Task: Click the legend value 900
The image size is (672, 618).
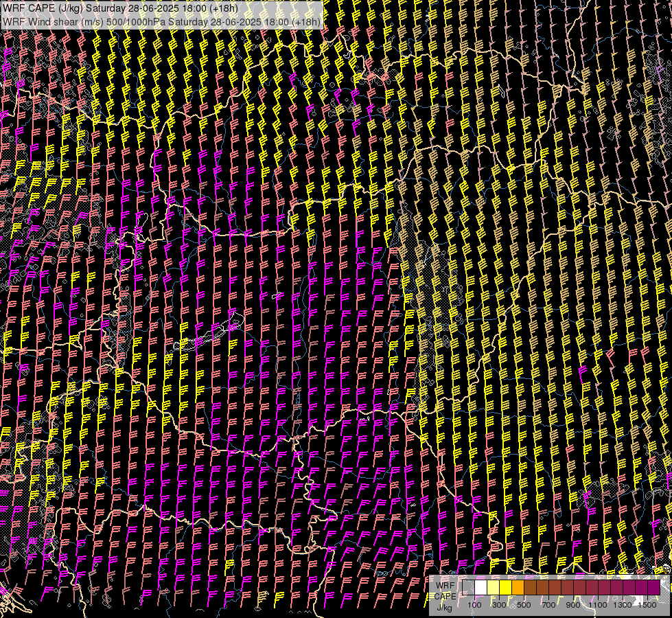Action: point(573,605)
